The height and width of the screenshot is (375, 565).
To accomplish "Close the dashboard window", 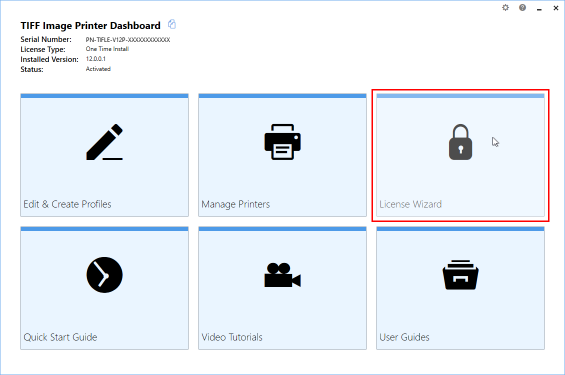I will point(556,8).
